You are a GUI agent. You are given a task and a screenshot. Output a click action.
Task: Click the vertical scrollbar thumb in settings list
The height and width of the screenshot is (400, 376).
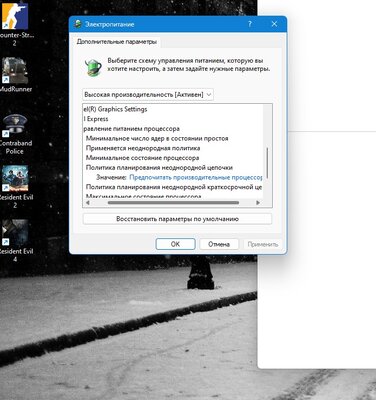pyautogui.click(x=267, y=163)
